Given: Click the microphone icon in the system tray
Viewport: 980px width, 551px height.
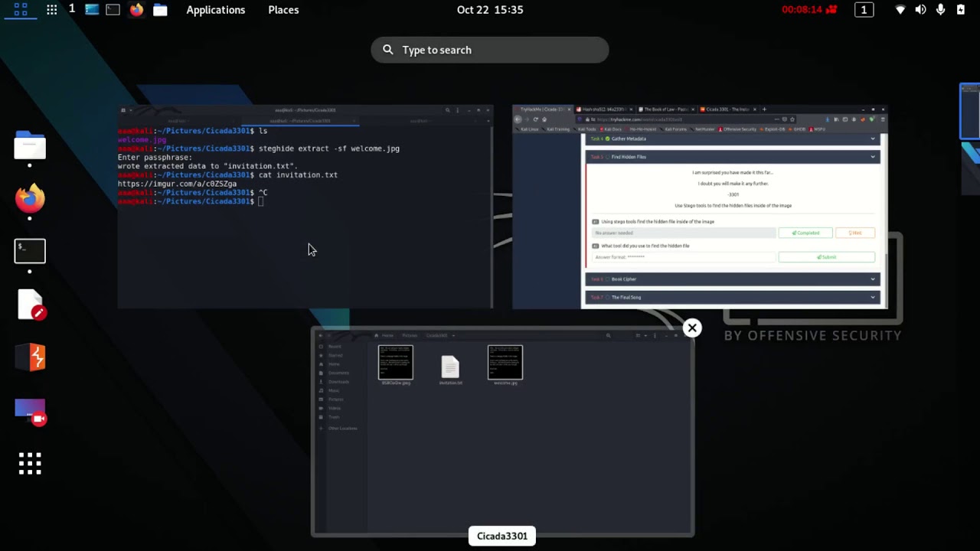Looking at the screenshot, I should 940,10.
